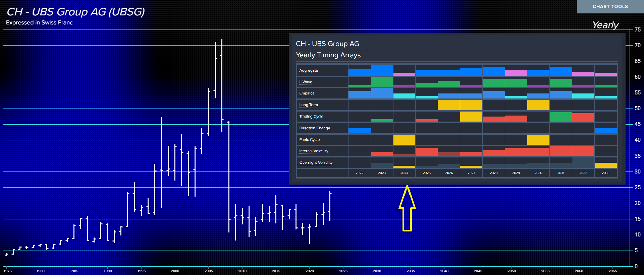Click the 2028 column label in the timing array

click(494, 173)
